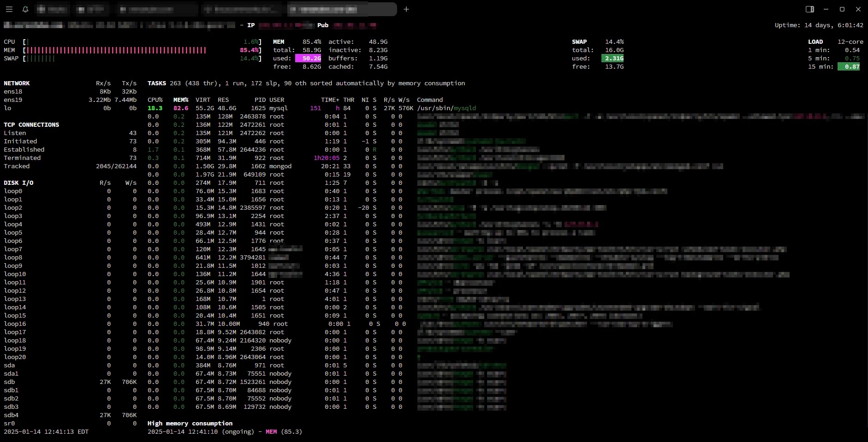Toggle the split panel layout icon
This screenshot has width=868, height=442.
(x=809, y=9)
